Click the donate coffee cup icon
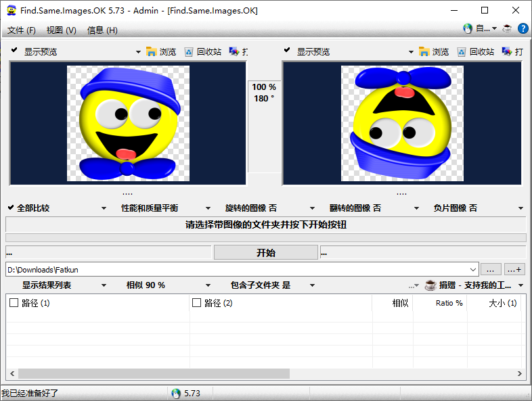The image size is (532, 401). click(x=430, y=285)
